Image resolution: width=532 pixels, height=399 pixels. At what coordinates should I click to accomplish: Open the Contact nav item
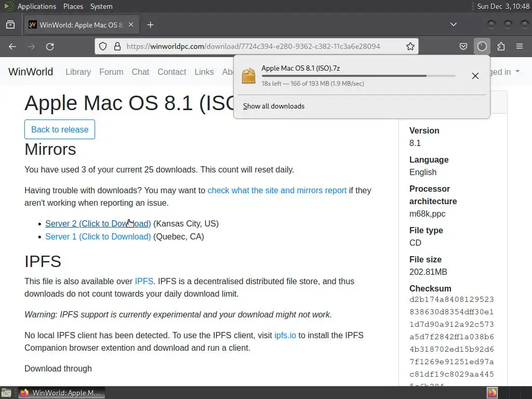tap(171, 72)
